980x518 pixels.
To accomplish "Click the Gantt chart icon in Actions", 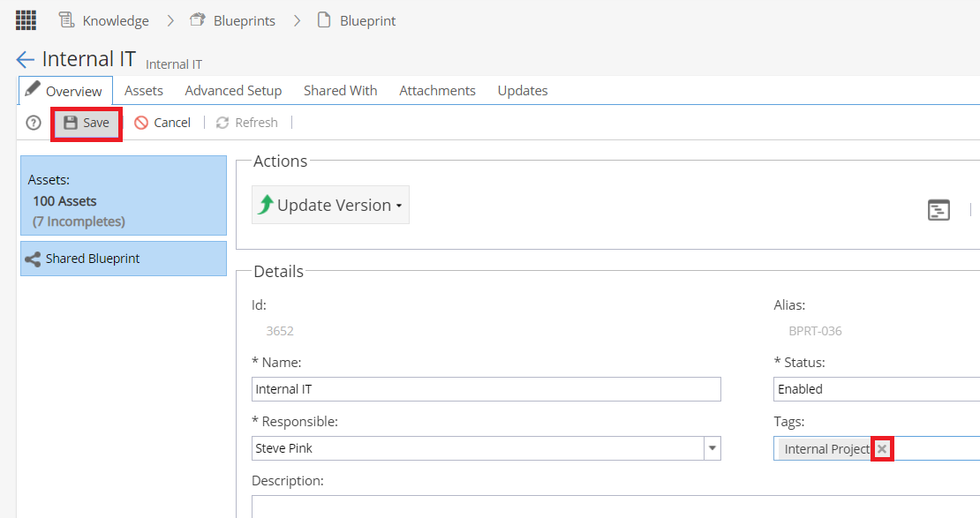I will pos(939,210).
